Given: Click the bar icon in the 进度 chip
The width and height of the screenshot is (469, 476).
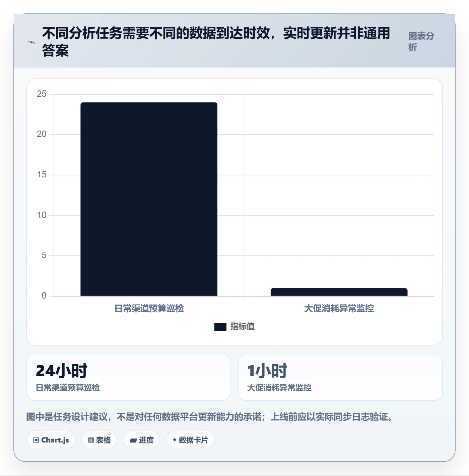Looking at the screenshot, I should coord(133,441).
